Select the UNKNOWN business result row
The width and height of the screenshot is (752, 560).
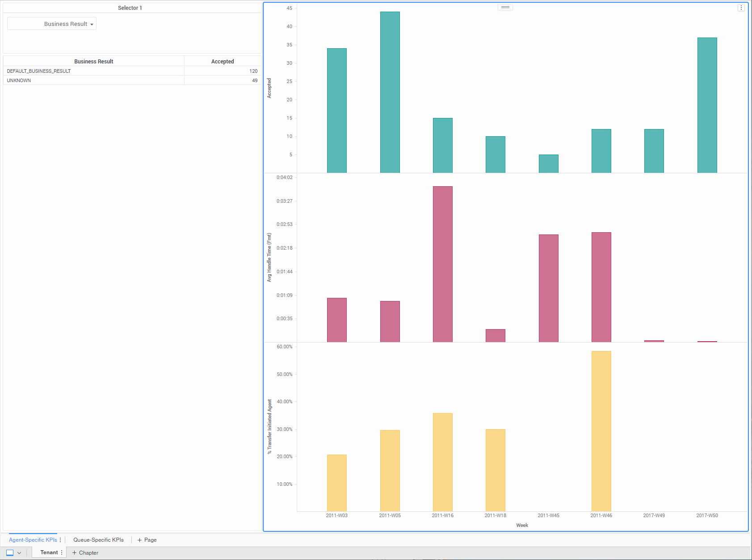pyautogui.click(x=19, y=80)
